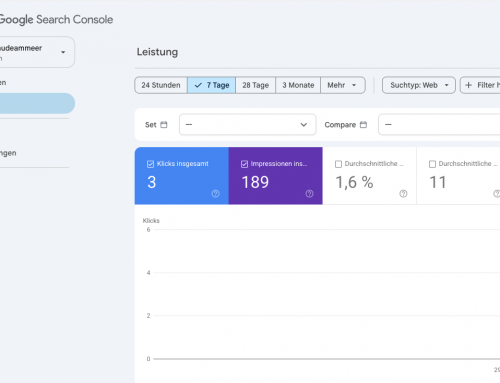
Task: Open the Compare date field
Action: coord(439,125)
